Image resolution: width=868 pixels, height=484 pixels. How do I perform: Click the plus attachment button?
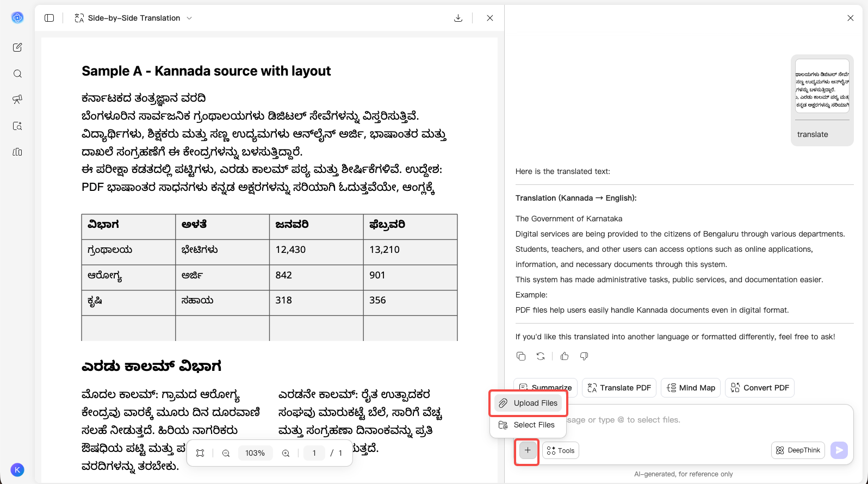click(528, 450)
